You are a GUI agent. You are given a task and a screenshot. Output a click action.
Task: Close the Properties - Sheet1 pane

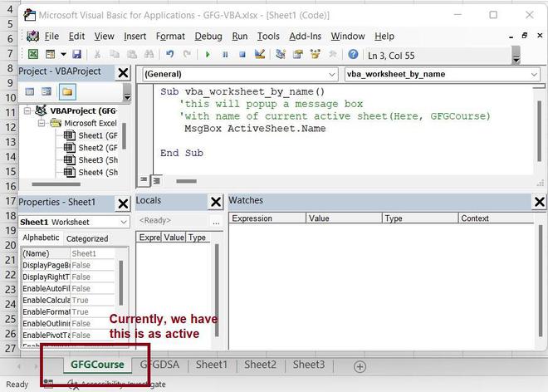(x=123, y=203)
